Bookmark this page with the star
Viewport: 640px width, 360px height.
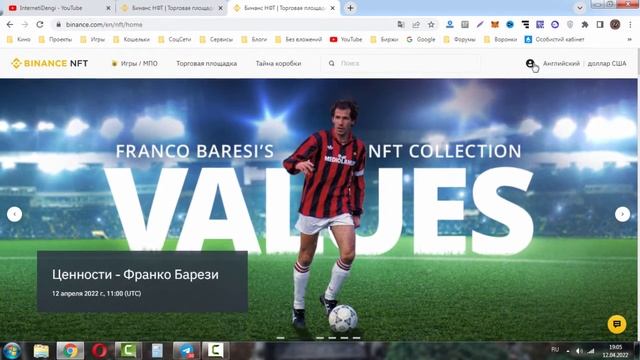click(x=431, y=24)
